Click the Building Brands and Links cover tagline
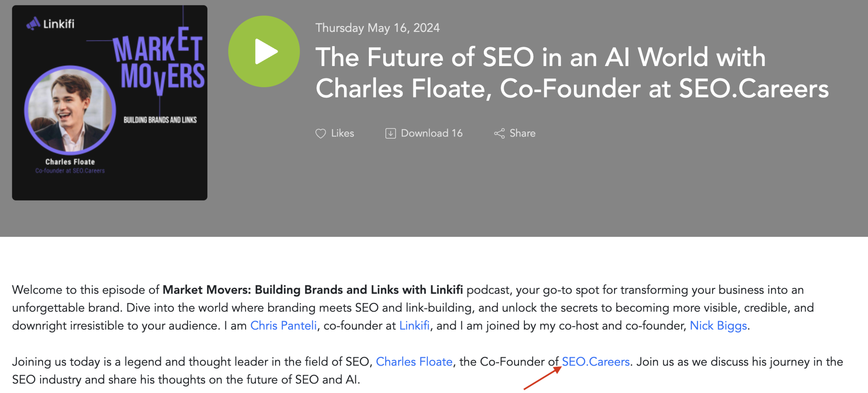This screenshot has width=868, height=393. (160, 120)
